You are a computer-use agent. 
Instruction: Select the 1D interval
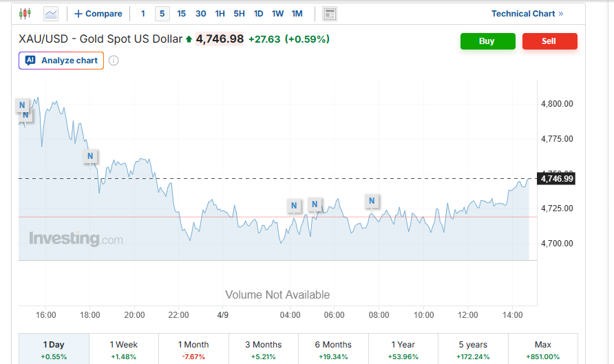(258, 14)
